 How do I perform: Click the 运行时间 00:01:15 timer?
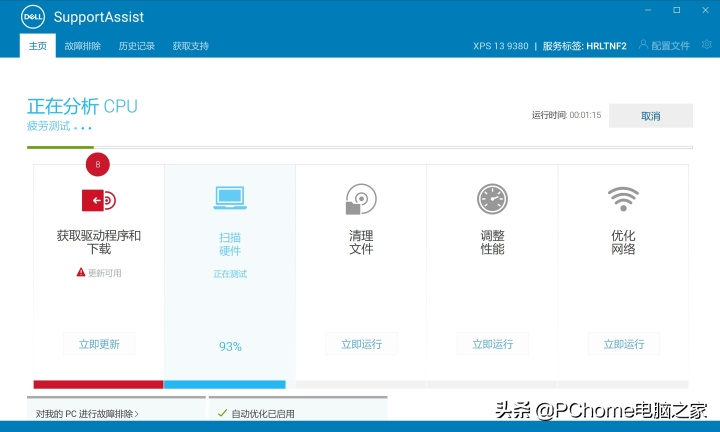coord(566,115)
